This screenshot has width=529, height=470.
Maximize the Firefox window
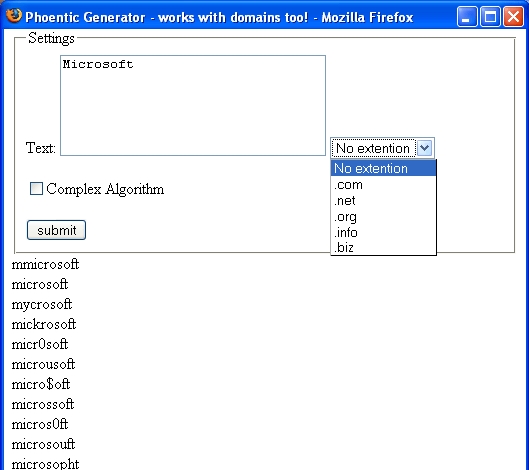490,17
